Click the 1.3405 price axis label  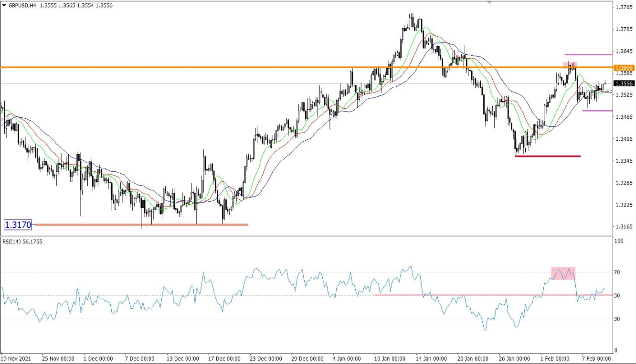(x=624, y=139)
